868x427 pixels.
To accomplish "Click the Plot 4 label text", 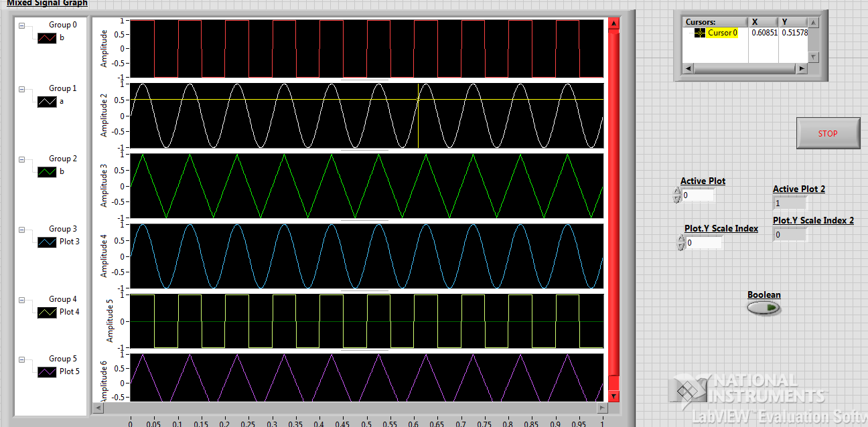I will click(70, 312).
